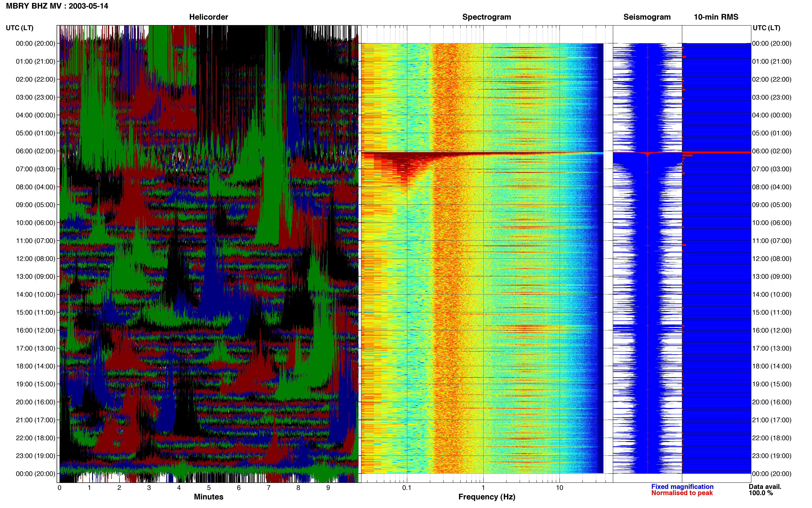Viewport: 812px width, 508px height.
Task: Select the 'Spectrogram' panel heading
Action: (487, 17)
